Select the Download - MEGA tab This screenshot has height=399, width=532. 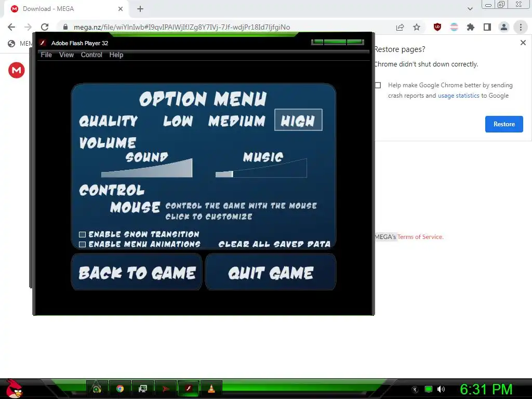(x=66, y=9)
